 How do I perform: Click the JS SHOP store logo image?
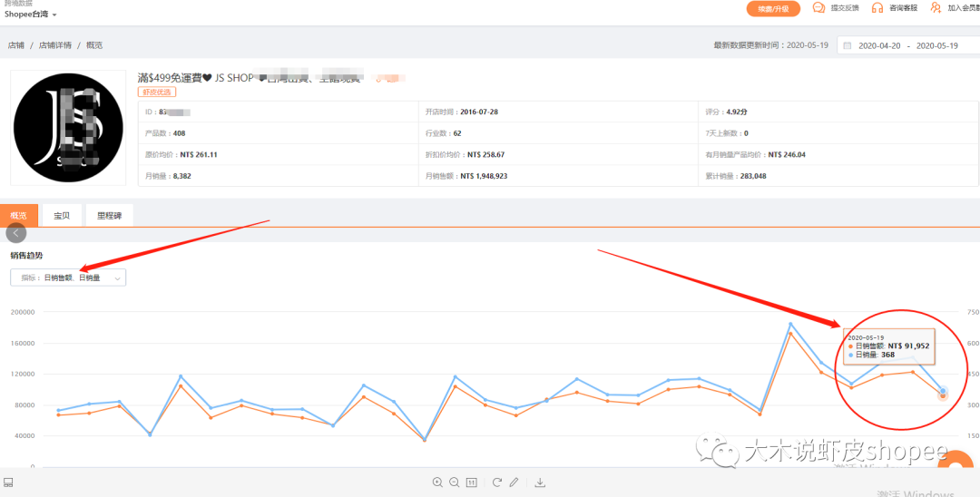pos(68,128)
